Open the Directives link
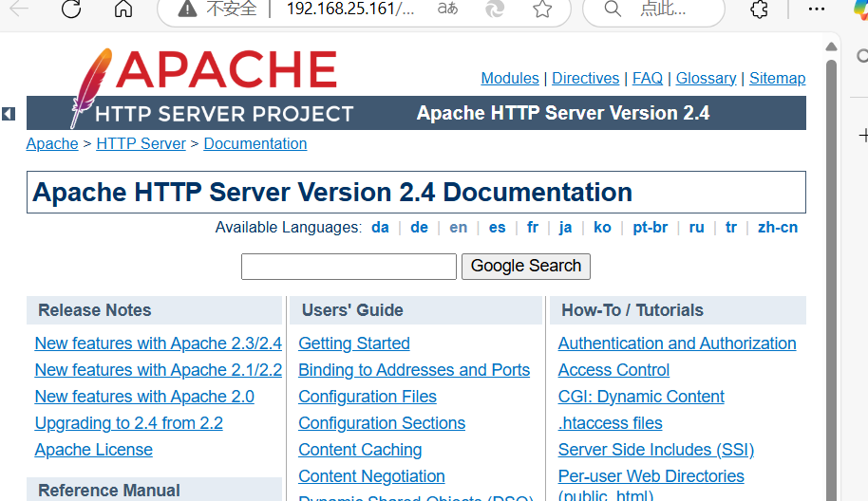 pos(585,79)
